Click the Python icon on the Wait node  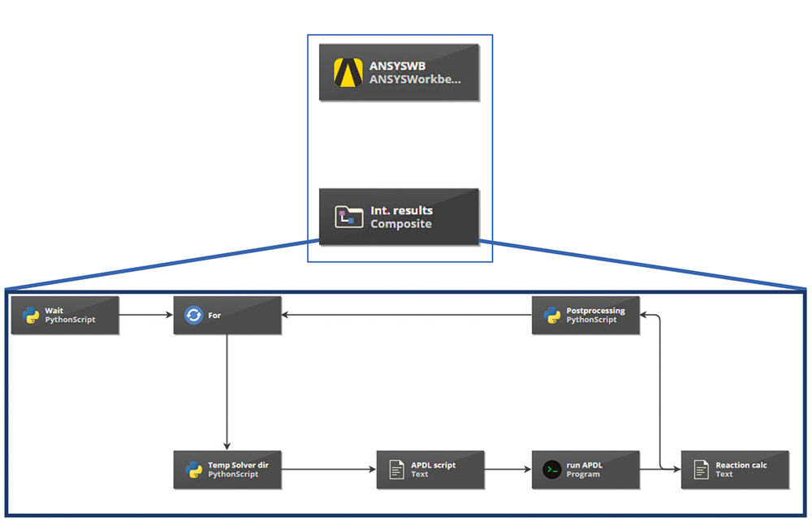(31, 315)
